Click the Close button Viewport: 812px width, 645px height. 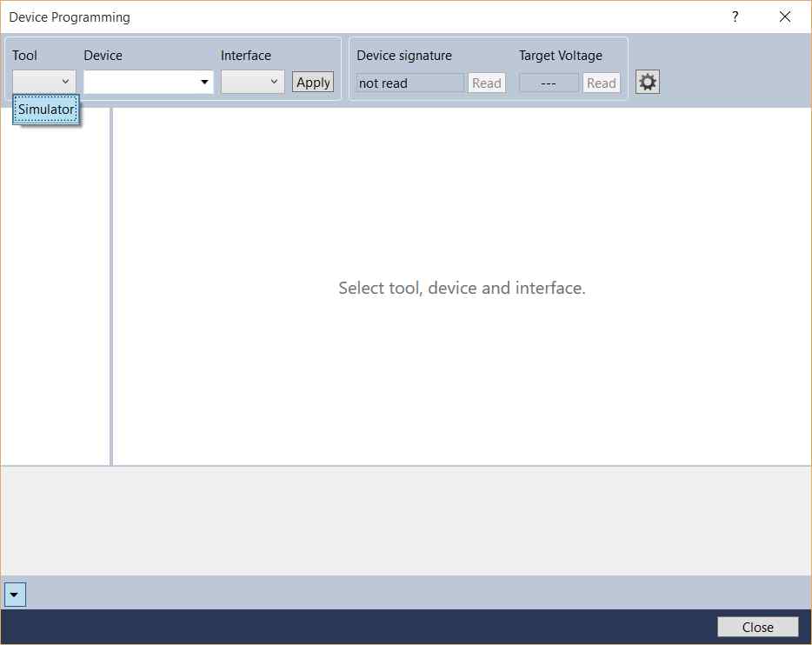pyautogui.click(x=757, y=627)
